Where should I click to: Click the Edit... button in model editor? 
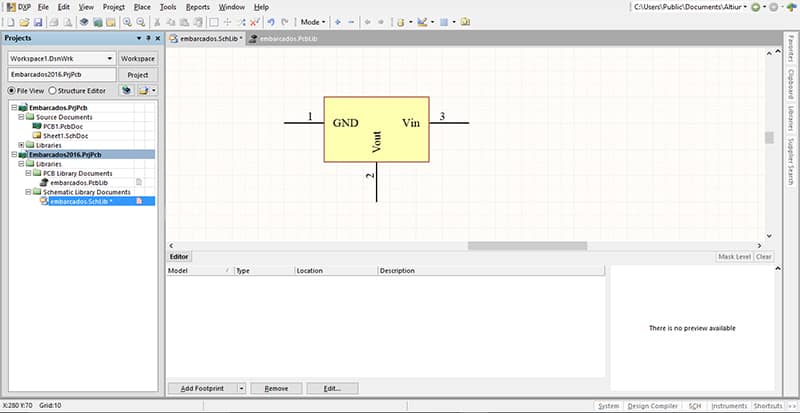pyautogui.click(x=331, y=388)
